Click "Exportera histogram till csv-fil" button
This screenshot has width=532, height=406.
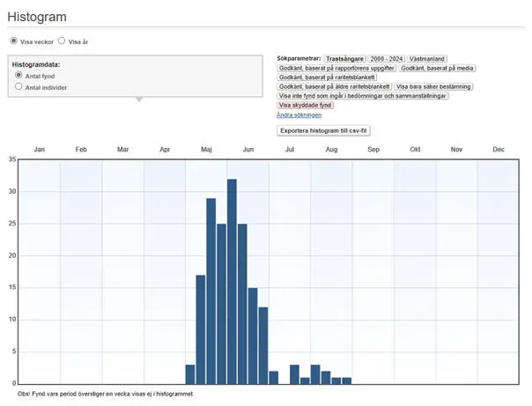(x=324, y=130)
